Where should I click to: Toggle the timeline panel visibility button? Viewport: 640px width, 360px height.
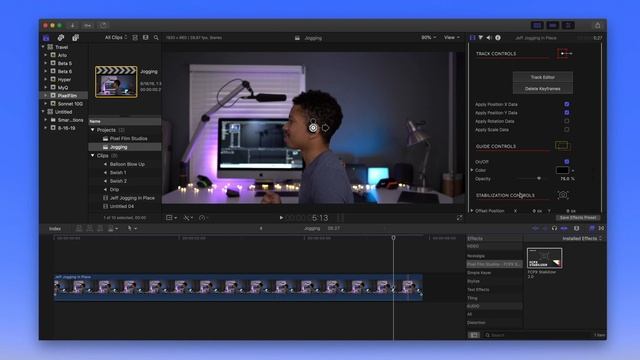click(x=553, y=25)
